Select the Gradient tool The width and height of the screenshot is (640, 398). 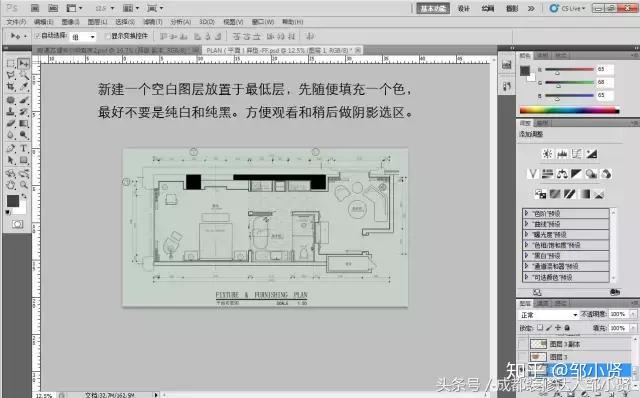coord(24,123)
